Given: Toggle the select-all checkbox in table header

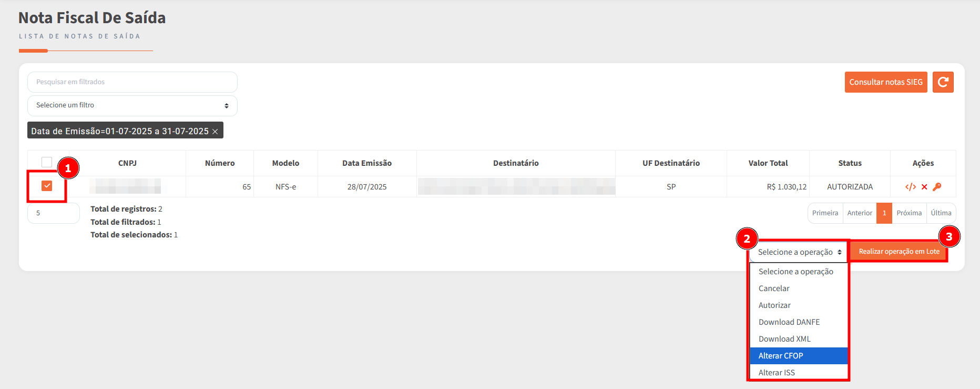Looking at the screenshot, I should (47, 162).
